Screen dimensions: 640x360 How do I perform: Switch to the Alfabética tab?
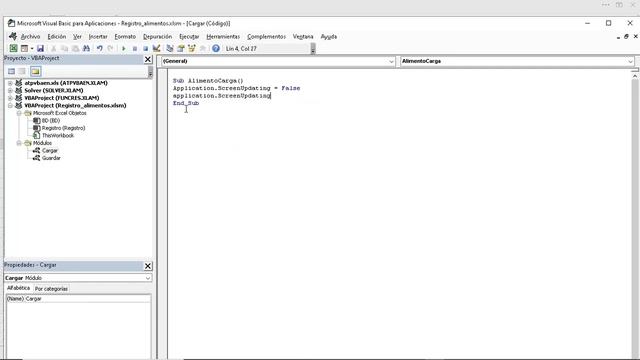pos(18,288)
